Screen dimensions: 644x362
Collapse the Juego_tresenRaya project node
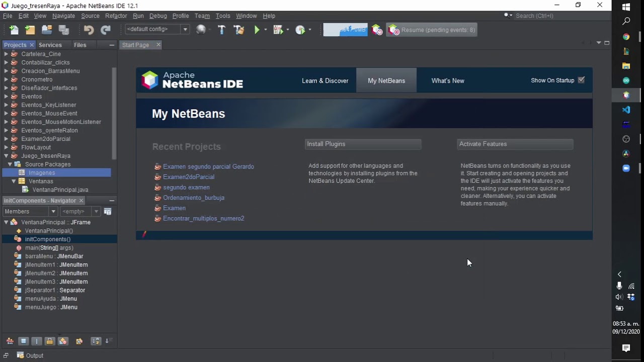pos(6,156)
